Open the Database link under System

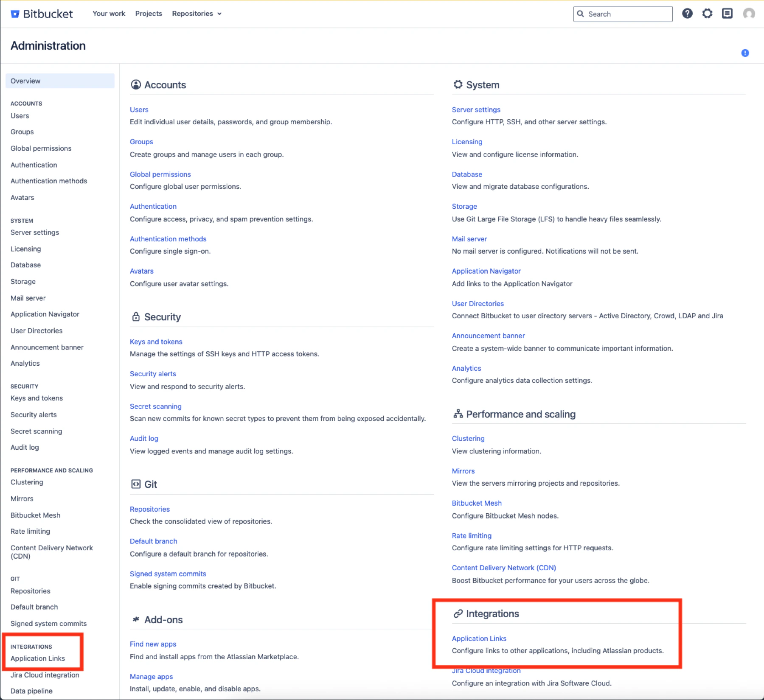(467, 174)
